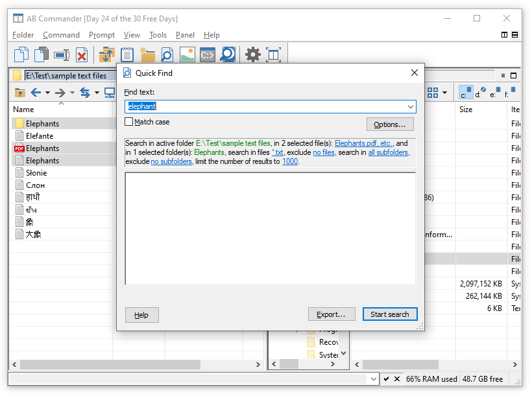Open the Panel menu
The width and height of the screenshot is (532, 396).
pos(185,35)
